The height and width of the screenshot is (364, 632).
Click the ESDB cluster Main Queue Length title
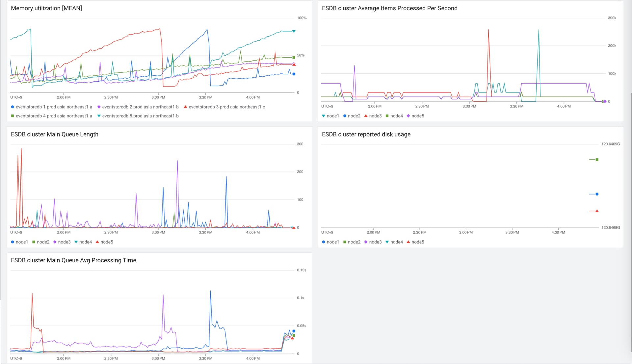click(55, 134)
